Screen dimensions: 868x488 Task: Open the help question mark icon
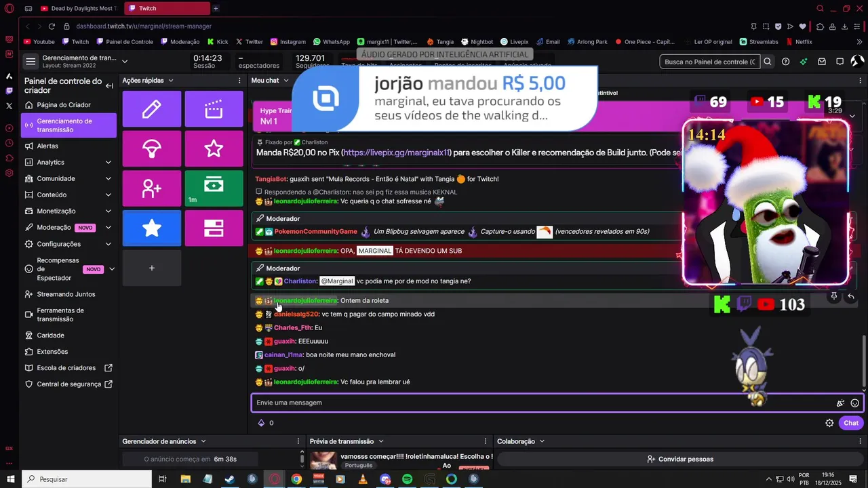click(785, 62)
